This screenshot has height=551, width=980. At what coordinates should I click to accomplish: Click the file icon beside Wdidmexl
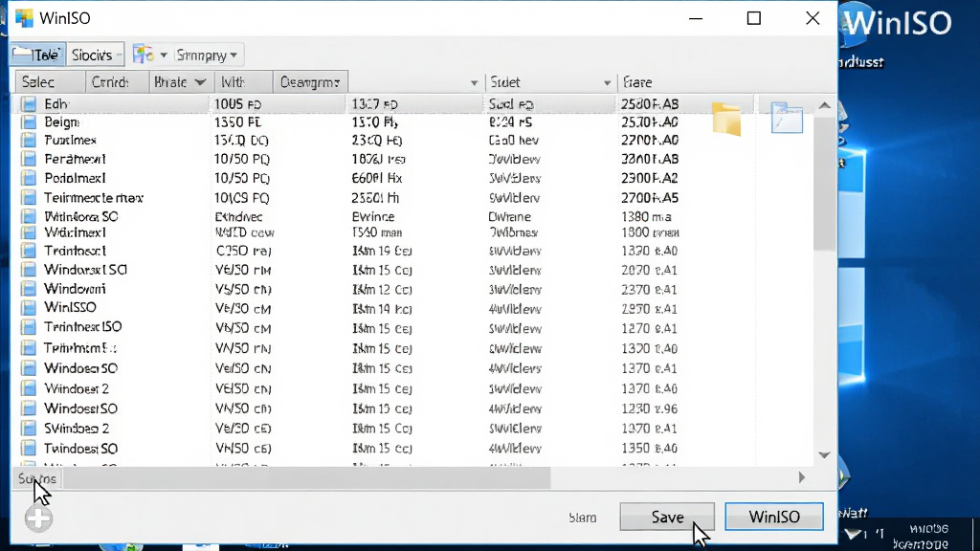(x=28, y=232)
